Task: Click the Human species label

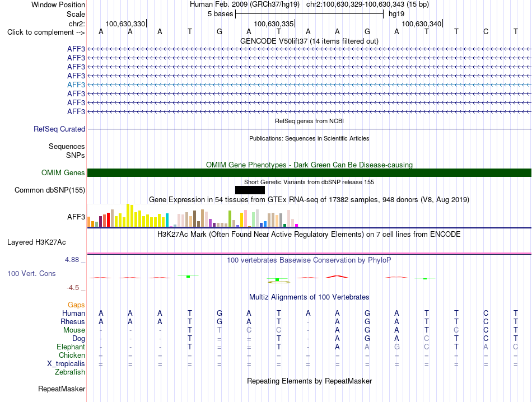Action: click(x=73, y=313)
